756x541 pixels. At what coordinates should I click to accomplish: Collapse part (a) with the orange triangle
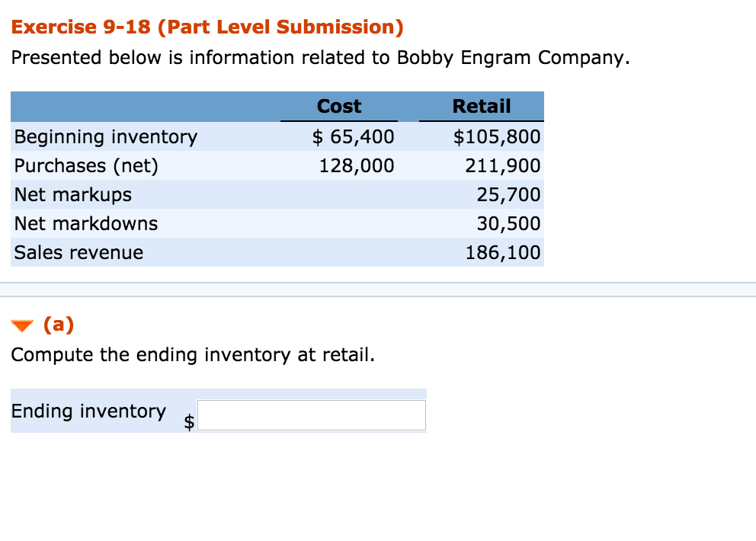click(22, 326)
